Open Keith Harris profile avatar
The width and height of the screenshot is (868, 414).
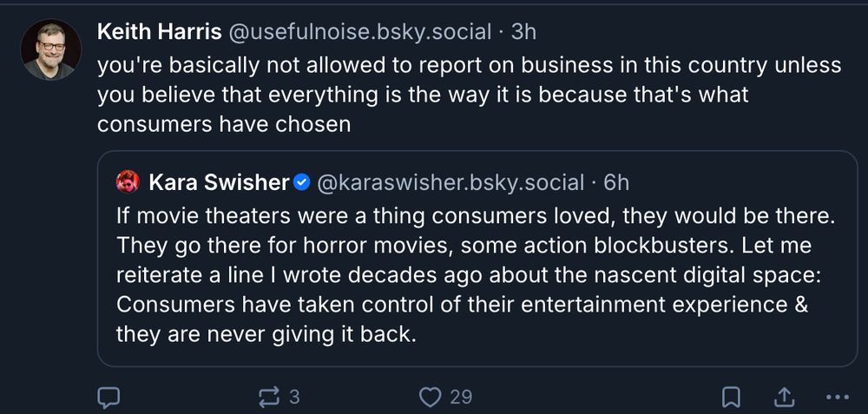click(x=49, y=49)
